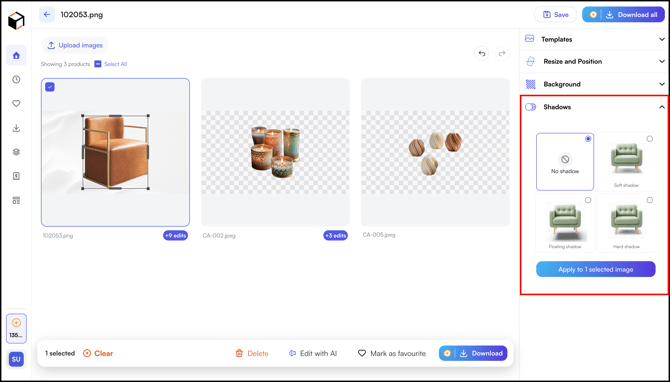Uncheck the 102053.png image checkbox

[50, 87]
